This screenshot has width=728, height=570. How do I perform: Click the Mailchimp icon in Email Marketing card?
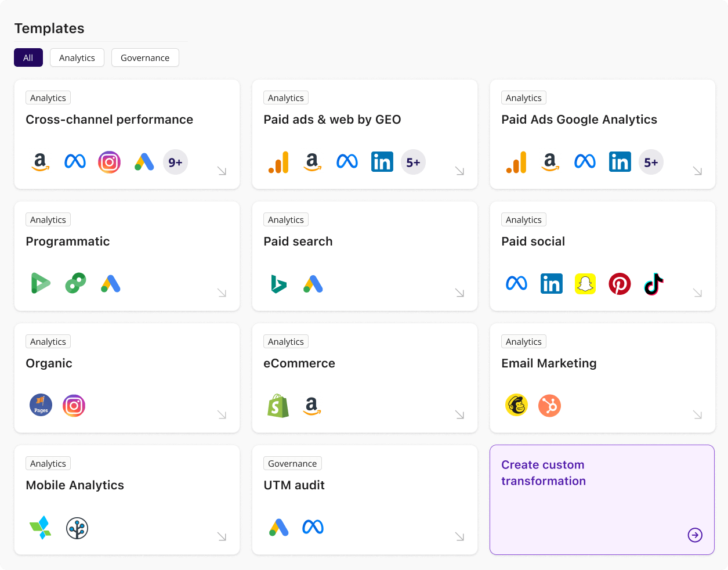(x=516, y=406)
